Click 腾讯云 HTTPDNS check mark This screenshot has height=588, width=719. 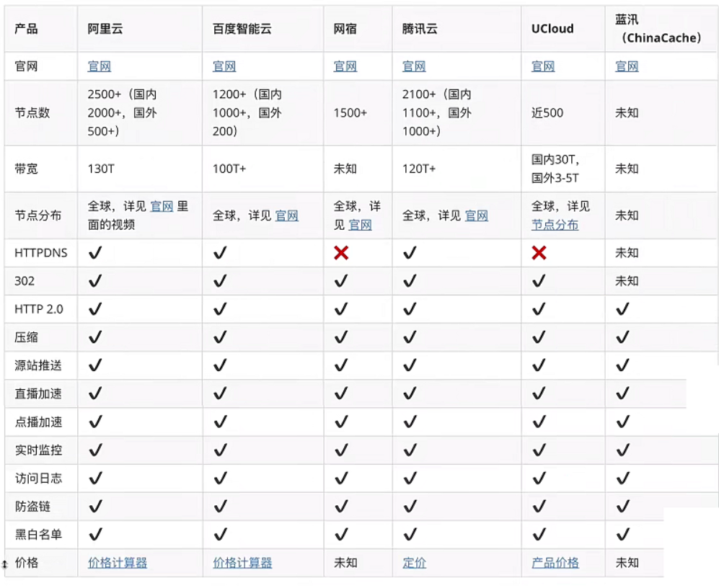click(x=410, y=252)
